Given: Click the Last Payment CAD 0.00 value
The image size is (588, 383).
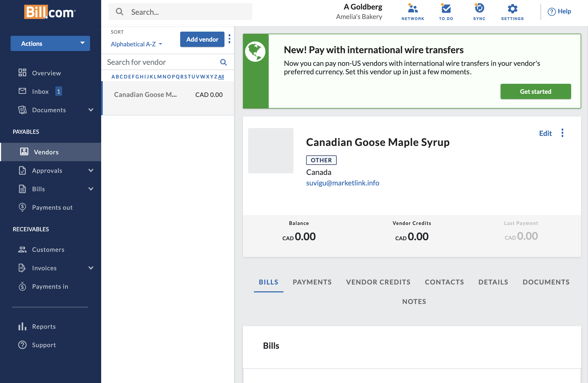Looking at the screenshot, I should (521, 236).
